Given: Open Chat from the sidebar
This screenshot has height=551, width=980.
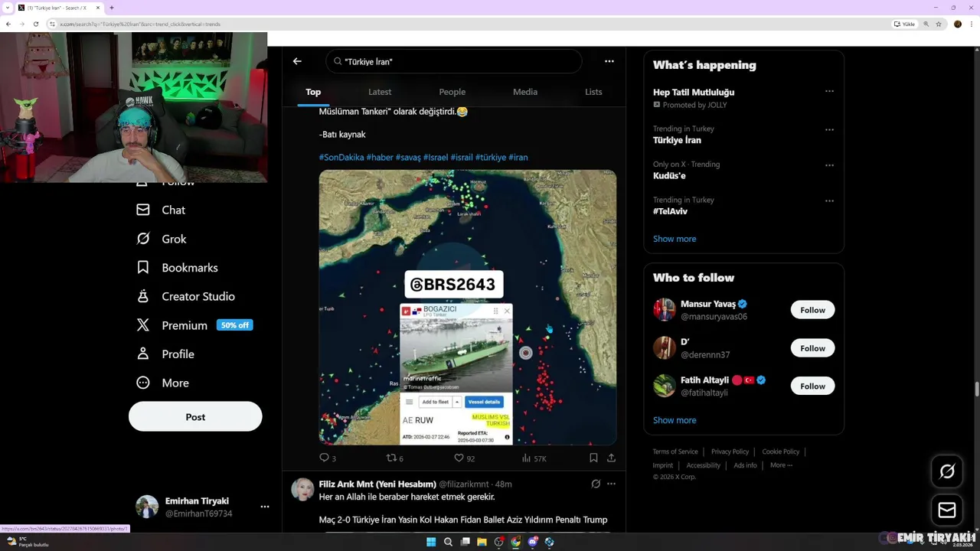Looking at the screenshot, I should pos(161,210).
